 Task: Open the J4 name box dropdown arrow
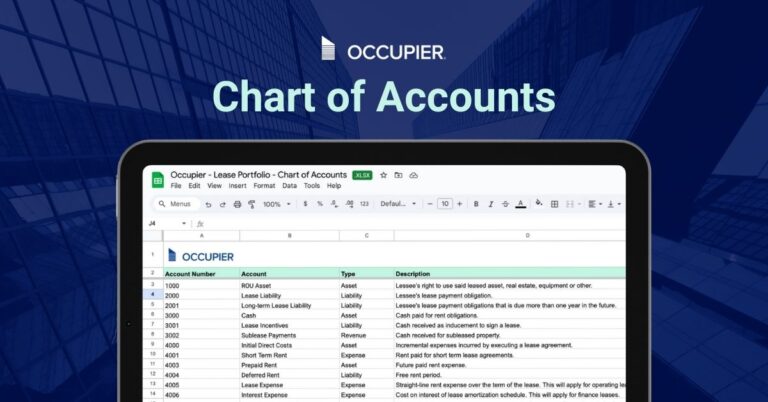pos(184,223)
